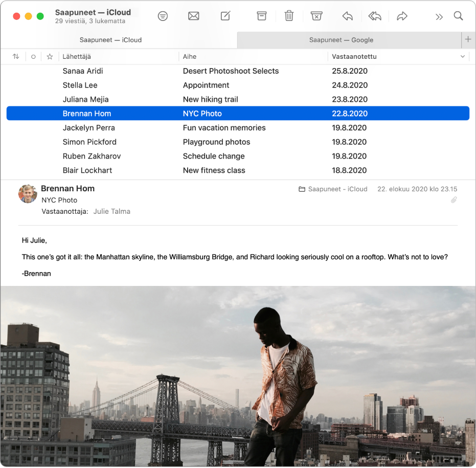
Task: Reply to Brennan Hom's message
Action: coord(348,16)
